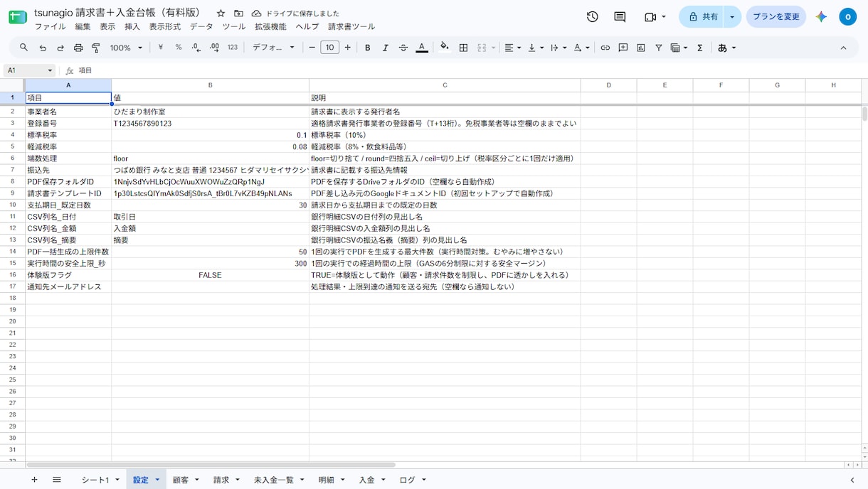868x489 pixels.
Task: Open the video call options dropdown
Action: (x=664, y=17)
